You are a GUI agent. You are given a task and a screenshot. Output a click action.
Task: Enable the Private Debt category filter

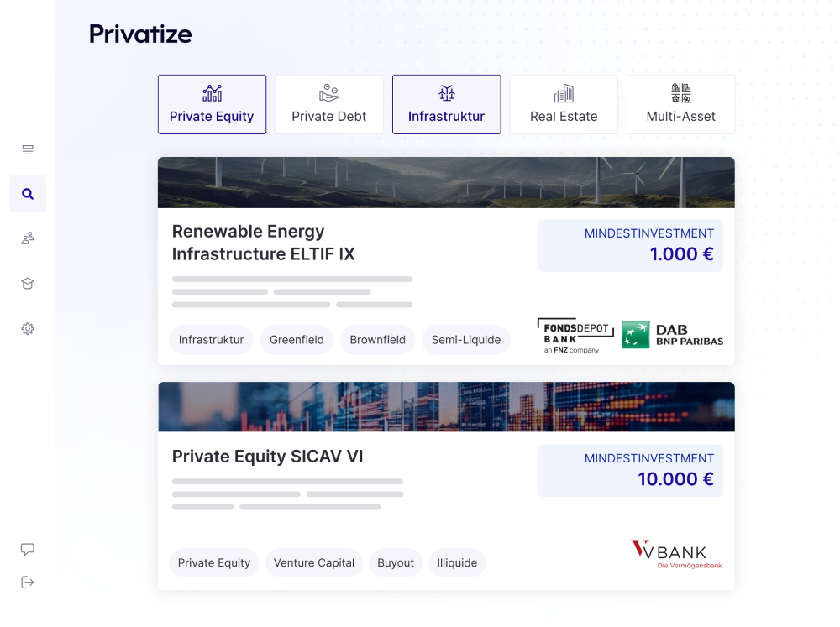[x=329, y=105]
